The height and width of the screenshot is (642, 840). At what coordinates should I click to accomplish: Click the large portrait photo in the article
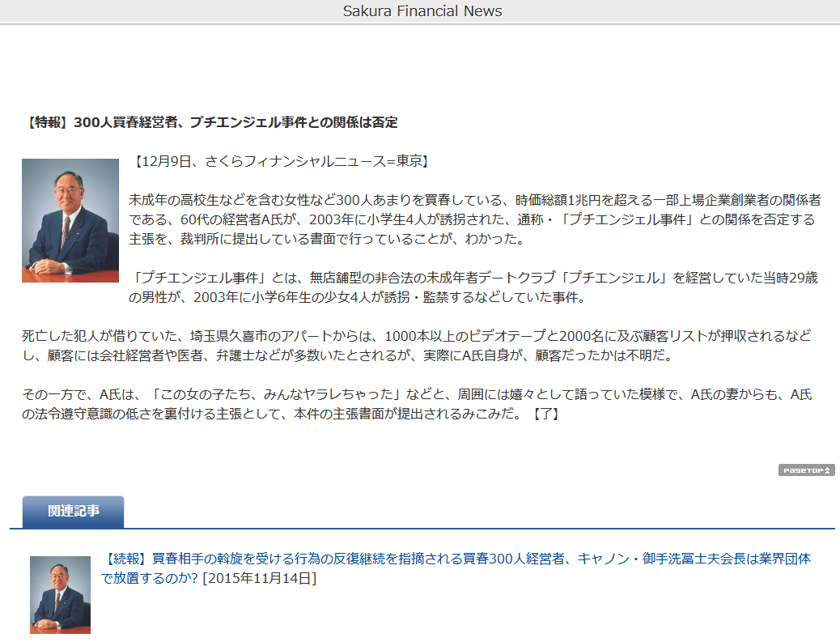70,220
